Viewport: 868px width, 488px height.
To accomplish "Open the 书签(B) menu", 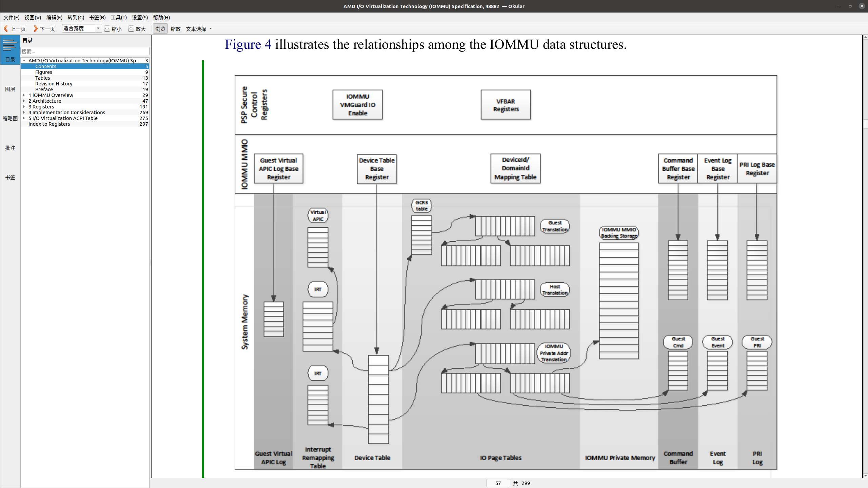I will coord(97,18).
